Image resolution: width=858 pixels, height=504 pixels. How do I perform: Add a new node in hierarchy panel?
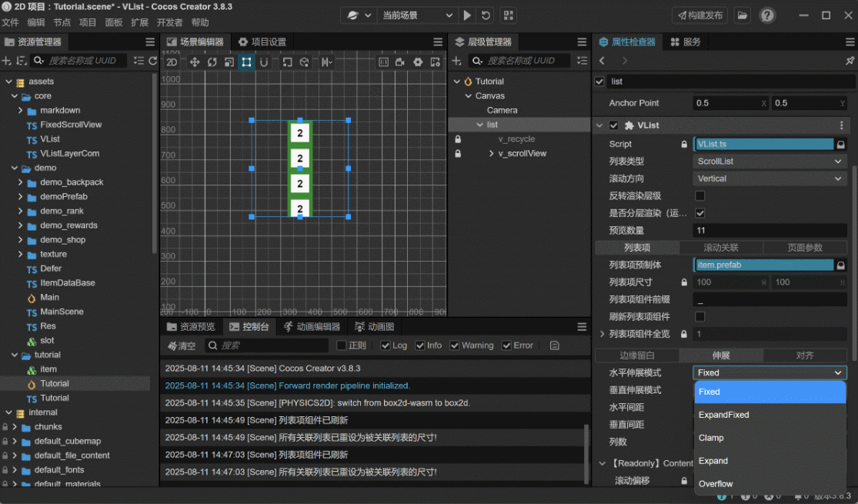click(x=456, y=61)
